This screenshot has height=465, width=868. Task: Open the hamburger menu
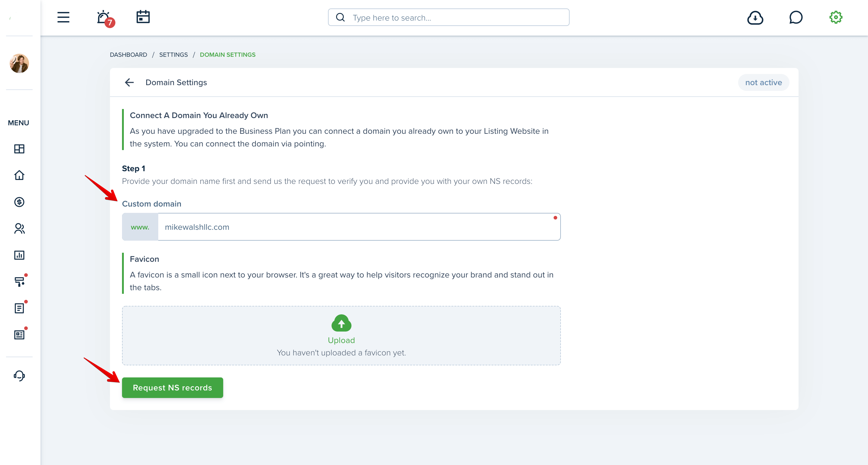[63, 17]
